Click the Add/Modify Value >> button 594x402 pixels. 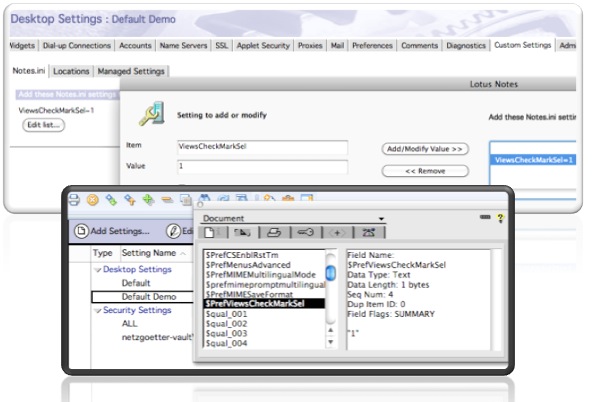425,149
